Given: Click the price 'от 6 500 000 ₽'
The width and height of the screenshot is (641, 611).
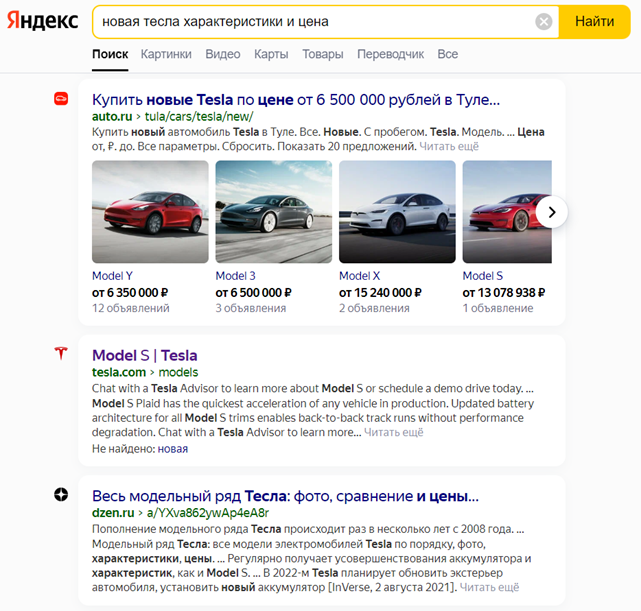Looking at the screenshot, I should tap(253, 293).
